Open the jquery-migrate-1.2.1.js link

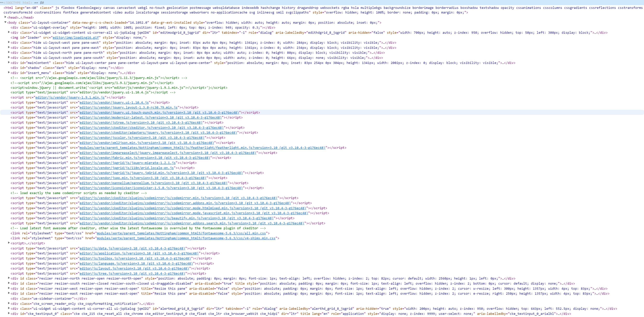coord(128,163)
